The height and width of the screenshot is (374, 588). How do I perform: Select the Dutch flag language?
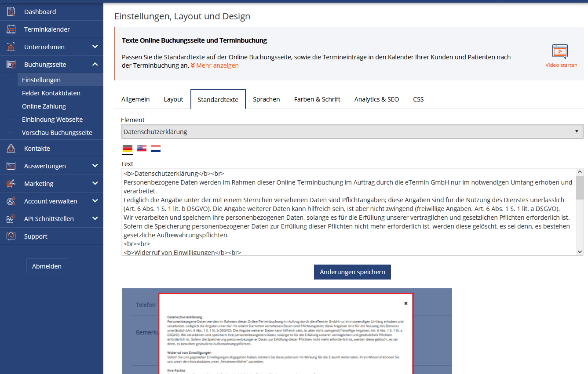pyautogui.click(x=156, y=149)
